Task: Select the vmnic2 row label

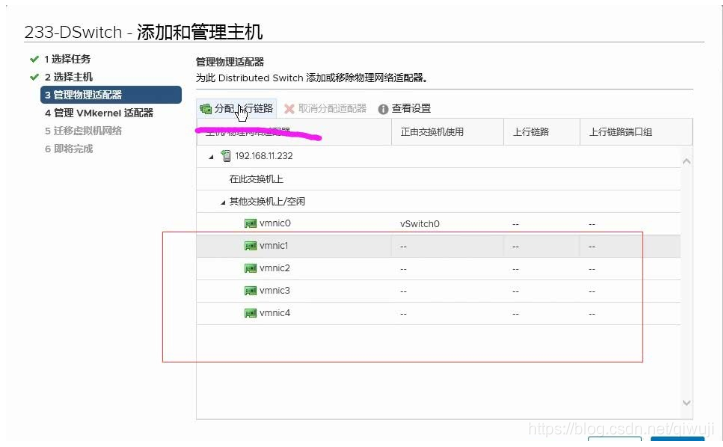Action: (275, 268)
